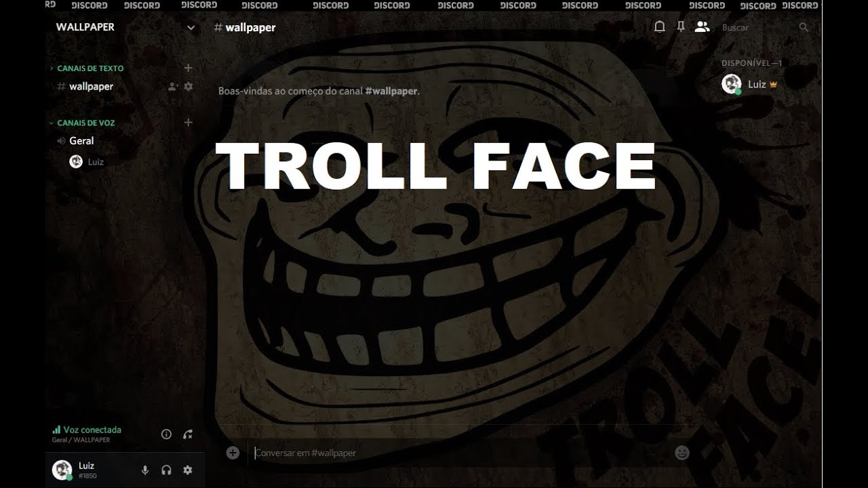The image size is (868, 488).
Task: Click the Geral / WALLPAPER connection label
Action: coord(81,441)
